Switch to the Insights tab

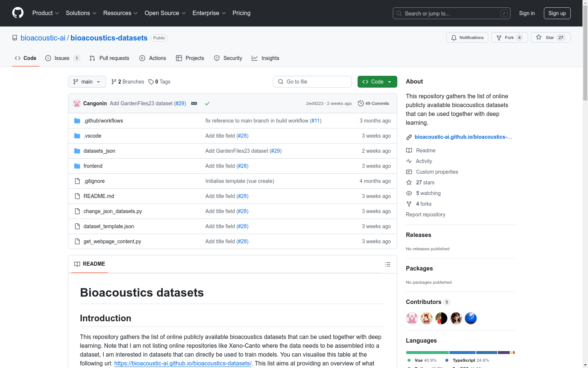pyautogui.click(x=266, y=58)
